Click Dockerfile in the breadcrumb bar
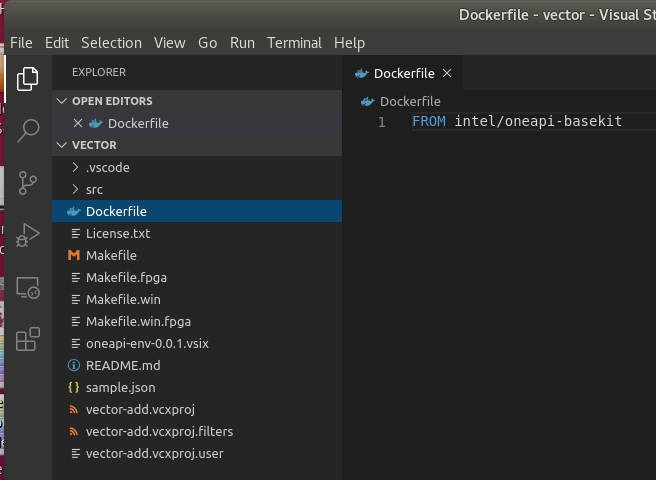 410,101
